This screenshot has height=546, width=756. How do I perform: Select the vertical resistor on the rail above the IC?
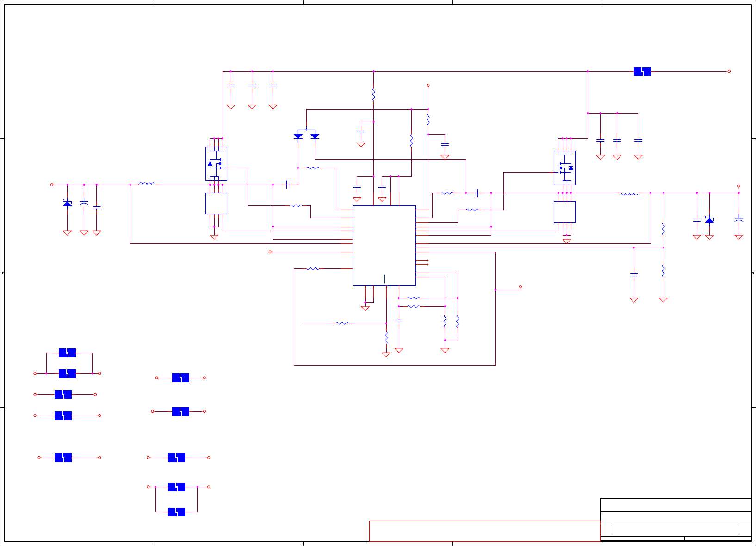tap(373, 95)
